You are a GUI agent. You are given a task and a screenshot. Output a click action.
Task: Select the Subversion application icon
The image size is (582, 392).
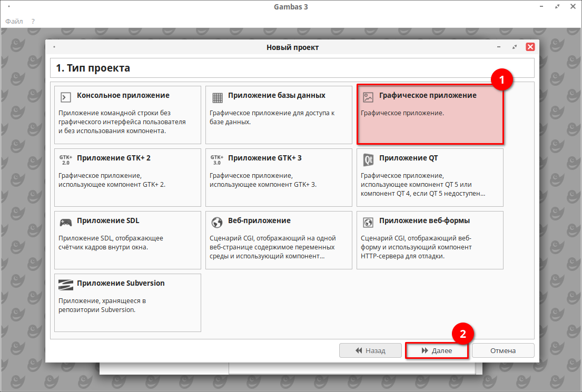click(66, 285)
